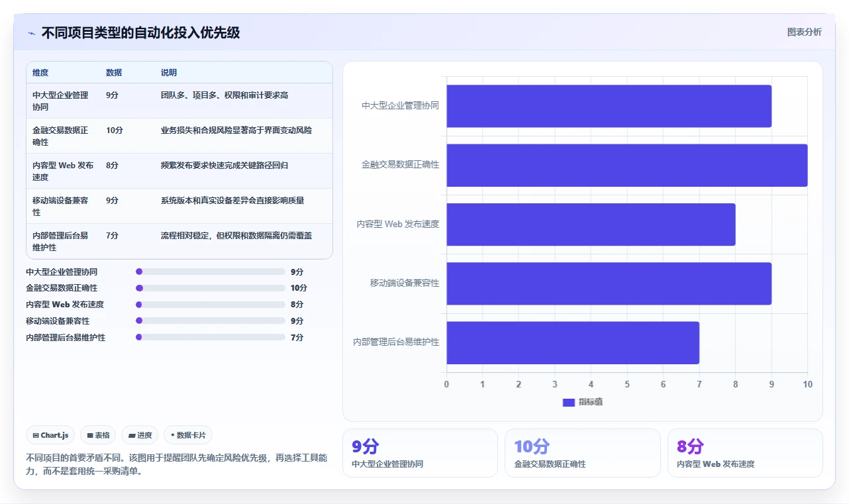Toggle the 指标值 legend item
Image resolution: width=849 pixels, height=504 pixels.
583,402
